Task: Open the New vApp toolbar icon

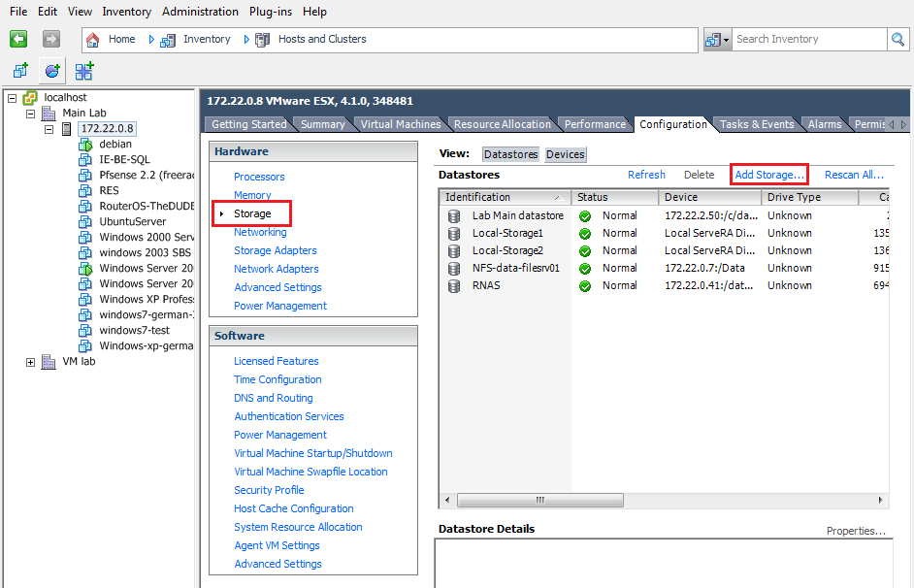Action: (x=82, y=71)
